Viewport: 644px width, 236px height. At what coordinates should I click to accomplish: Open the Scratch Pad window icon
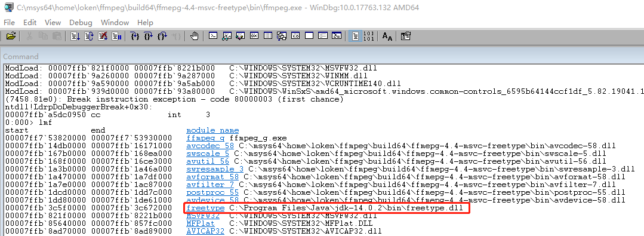point(309,36)
